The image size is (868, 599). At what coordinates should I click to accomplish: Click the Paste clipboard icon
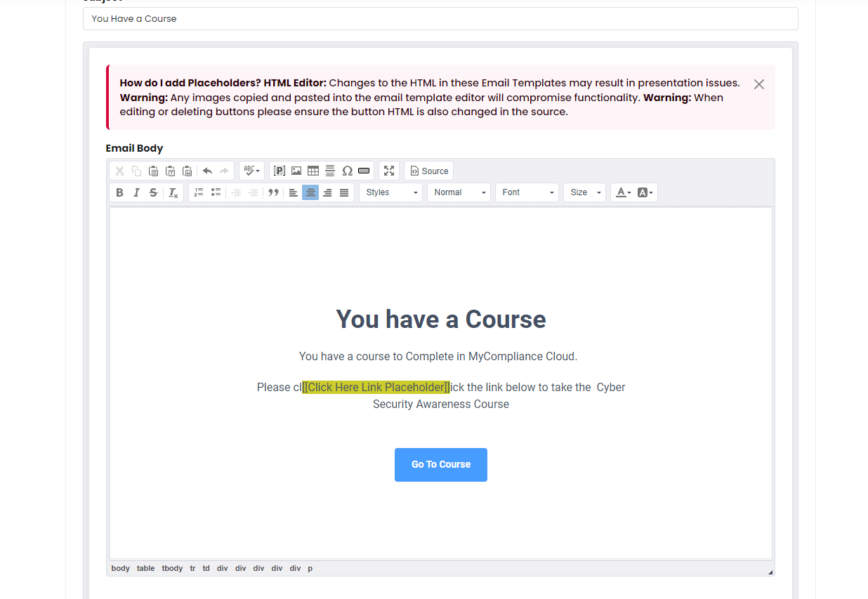pos(153,171)
